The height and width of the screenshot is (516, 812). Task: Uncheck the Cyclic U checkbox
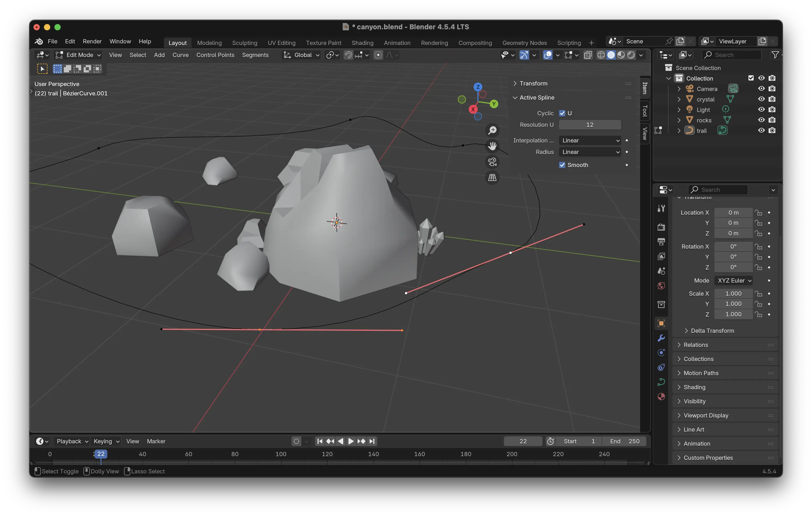click(562, 113)
